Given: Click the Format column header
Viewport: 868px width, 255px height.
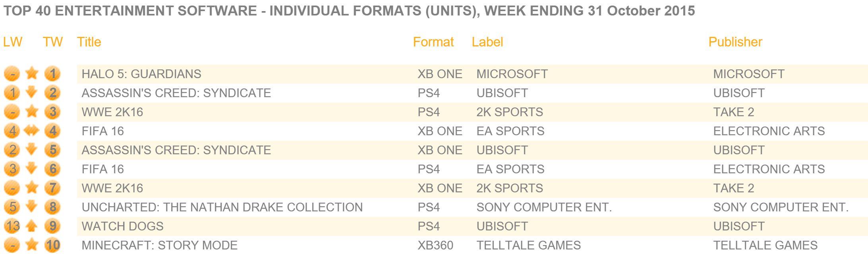Looking at the screenshot, I should tap(433, 42).
